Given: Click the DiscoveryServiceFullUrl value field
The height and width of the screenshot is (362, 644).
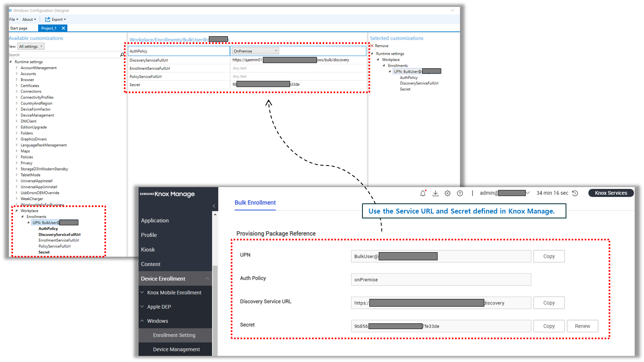Looking at the screenshot, I should 298,60.
